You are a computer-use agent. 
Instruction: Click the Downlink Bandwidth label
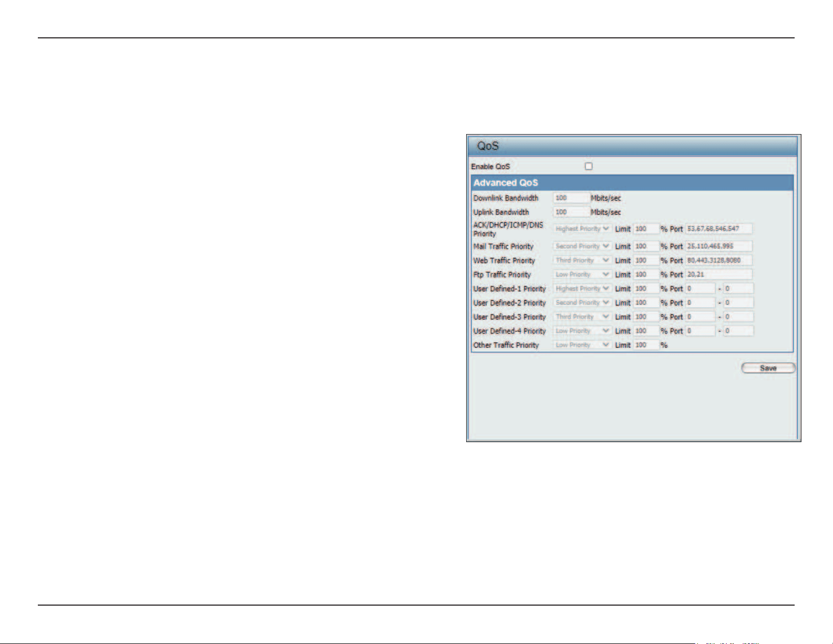[506, 198]
